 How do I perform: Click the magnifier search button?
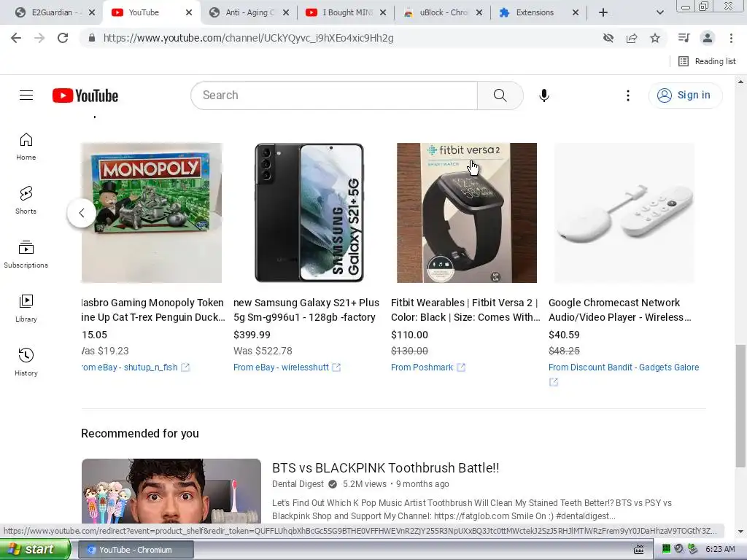500,96
